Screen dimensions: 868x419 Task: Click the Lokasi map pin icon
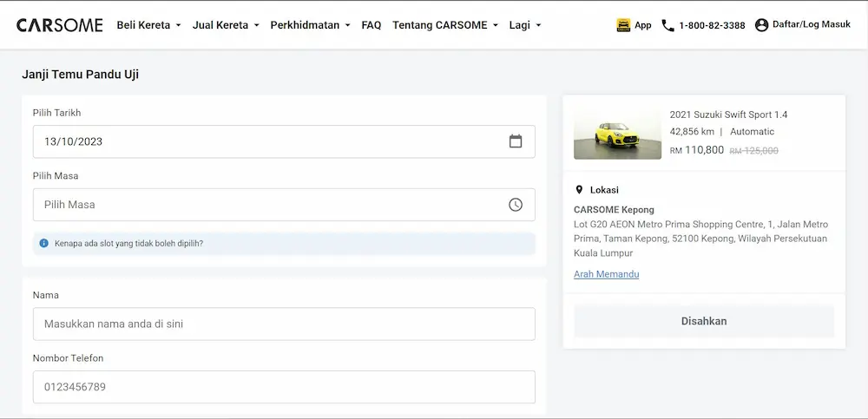[579, 190]
